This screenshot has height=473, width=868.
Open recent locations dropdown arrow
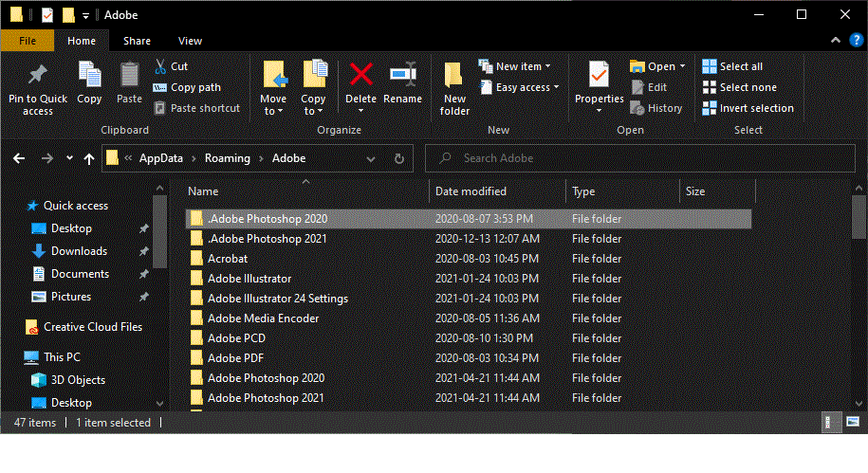pyautogui.click(x=69, y=158)
